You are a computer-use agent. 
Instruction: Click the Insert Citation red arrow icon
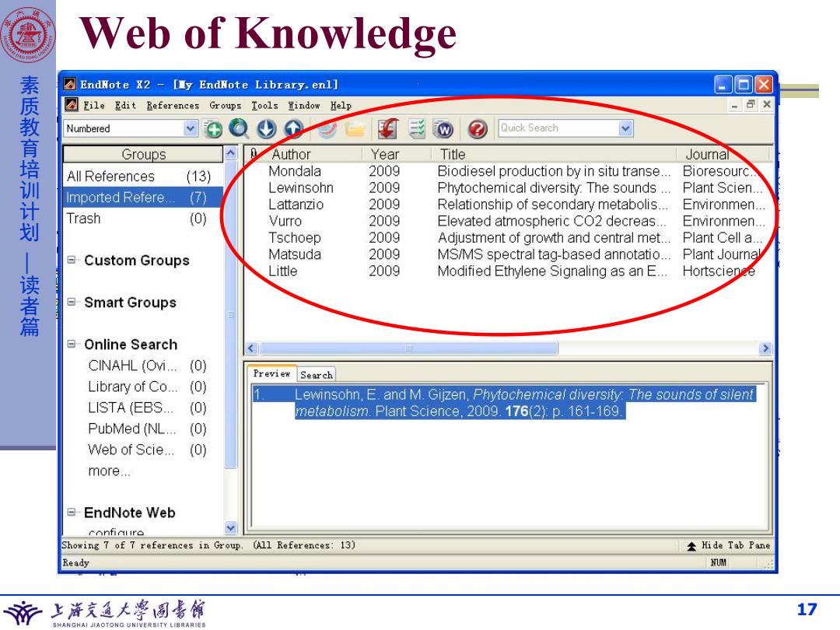pyautogui.click(x=388, y=129)
